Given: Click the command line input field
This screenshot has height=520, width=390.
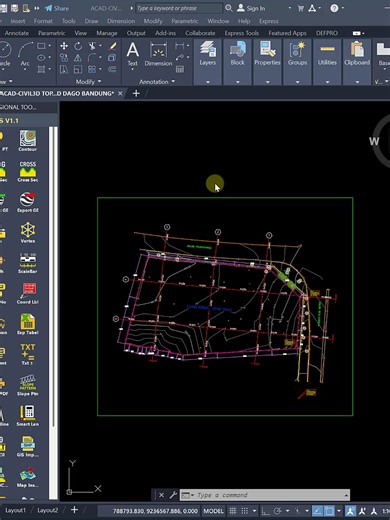Looking at the screenshot, I should (x=265, y=495).
